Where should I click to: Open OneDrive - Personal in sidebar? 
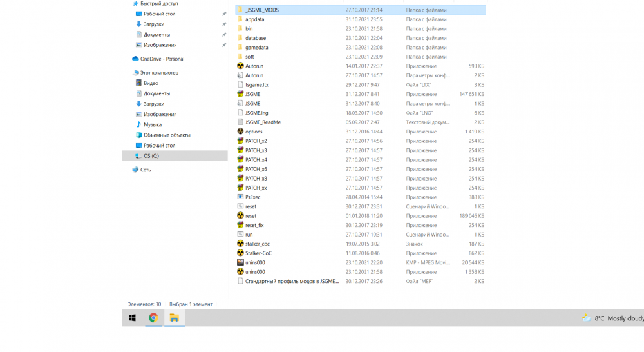click(x=162, y=59)
